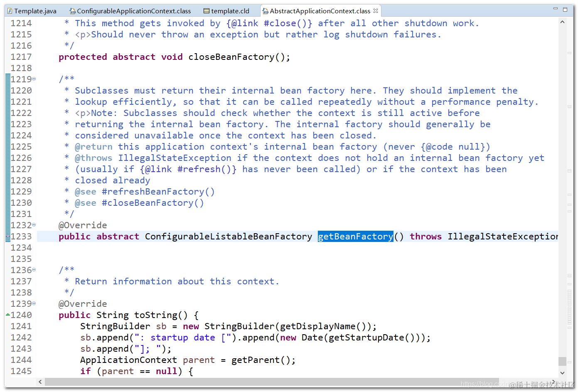Click the green override marker at line 1240
The width and height of the screenshot is (578, 392).
point(8,315)
